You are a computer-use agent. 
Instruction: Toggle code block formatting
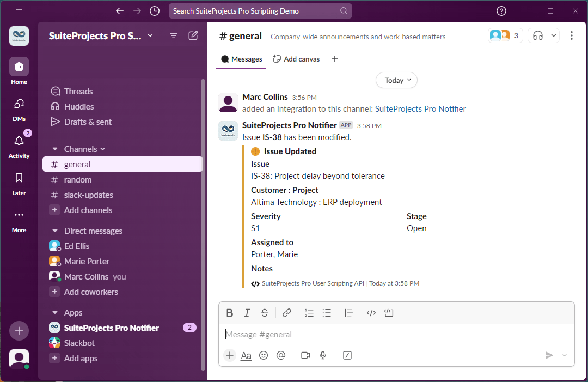389,313
